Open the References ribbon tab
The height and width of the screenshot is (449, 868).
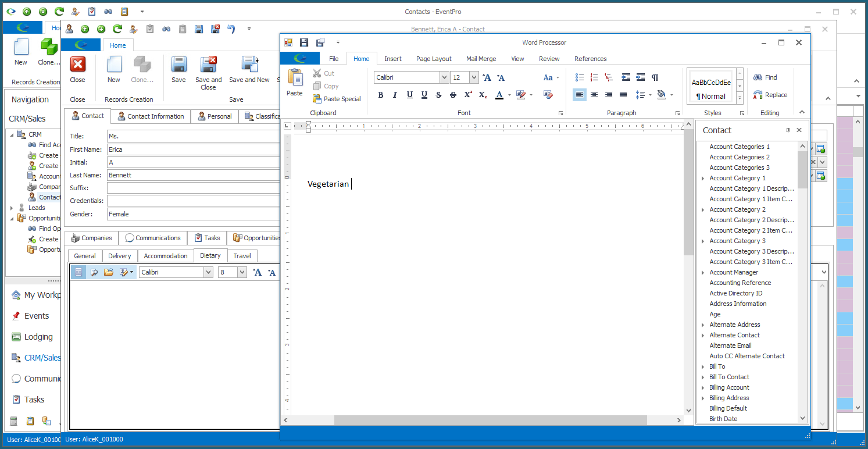(x=590, y=59)
